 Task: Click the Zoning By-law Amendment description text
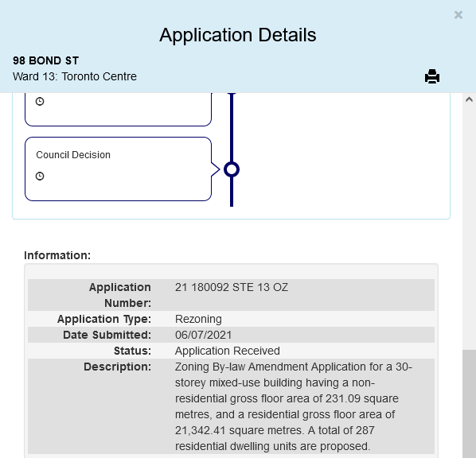[294, 406]
